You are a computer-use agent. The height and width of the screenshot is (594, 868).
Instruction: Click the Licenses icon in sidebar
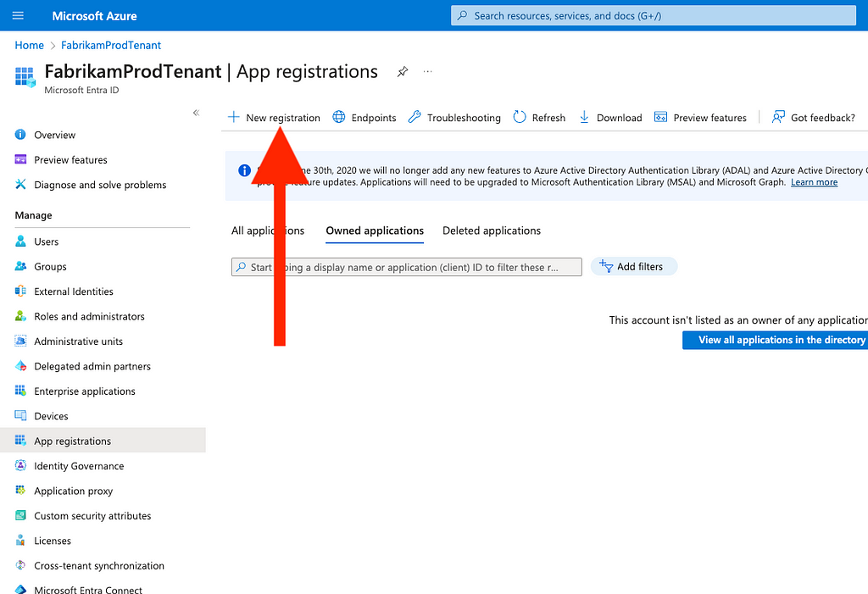(20, 541)
